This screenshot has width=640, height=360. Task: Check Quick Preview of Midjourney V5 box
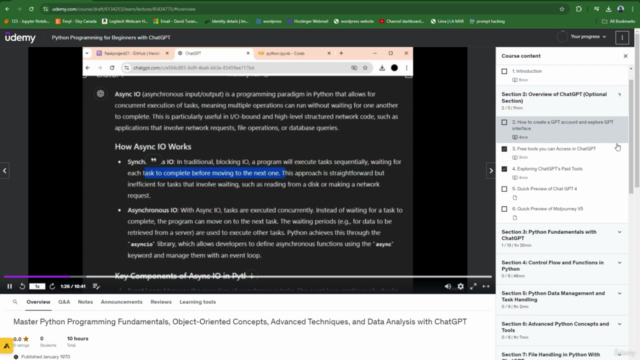504,209
